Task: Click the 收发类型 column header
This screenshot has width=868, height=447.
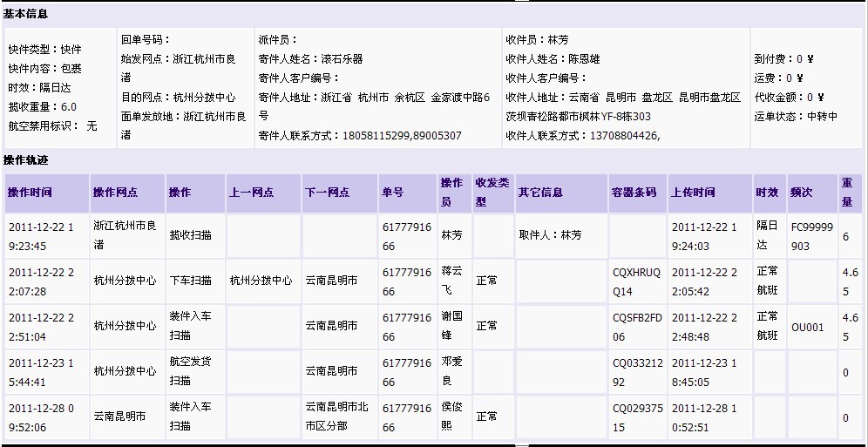Action: click(x=493, y=193)
